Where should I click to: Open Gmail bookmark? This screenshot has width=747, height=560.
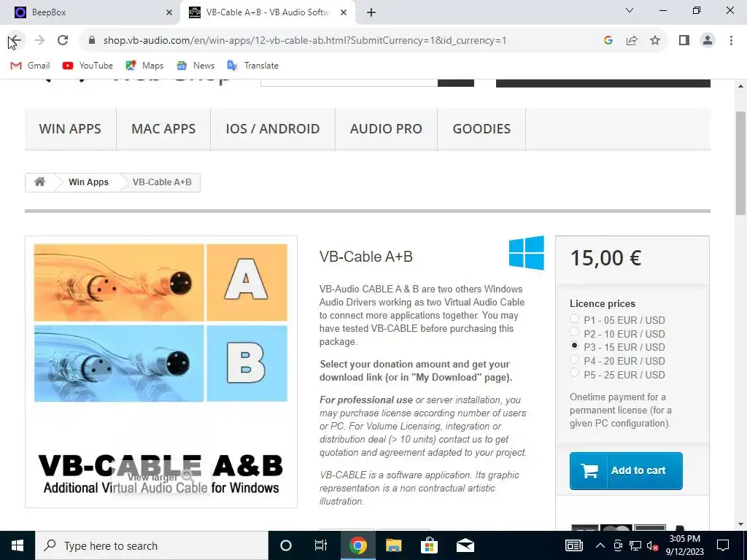[30, 65]
